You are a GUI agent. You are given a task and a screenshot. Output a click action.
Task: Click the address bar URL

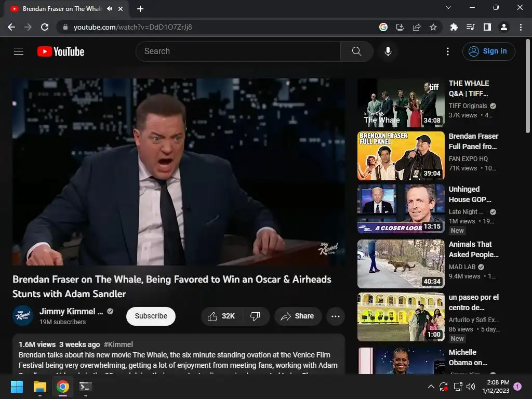pyautogui.click(x=132, y=27)
